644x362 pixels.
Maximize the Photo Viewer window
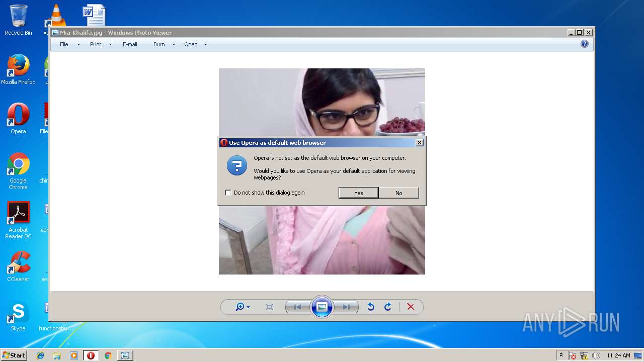[580, 33]
